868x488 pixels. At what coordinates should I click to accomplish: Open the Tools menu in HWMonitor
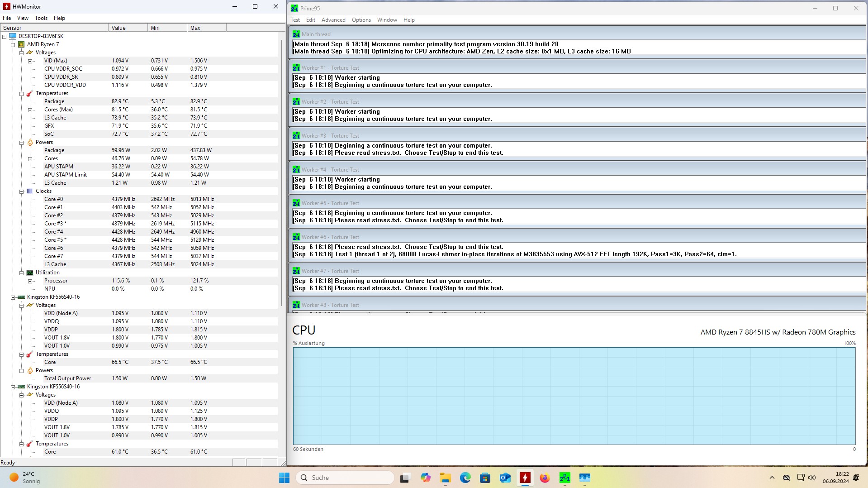(41, 18)
